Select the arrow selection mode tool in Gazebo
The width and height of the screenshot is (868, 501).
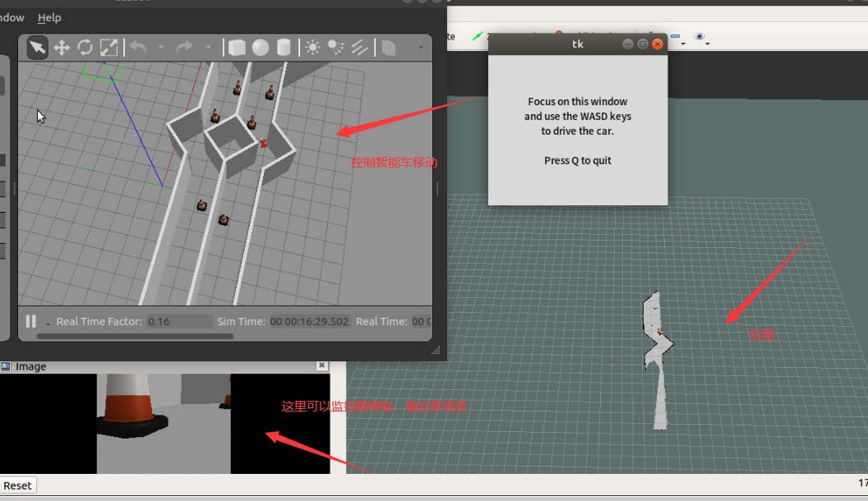click(37, 48)
